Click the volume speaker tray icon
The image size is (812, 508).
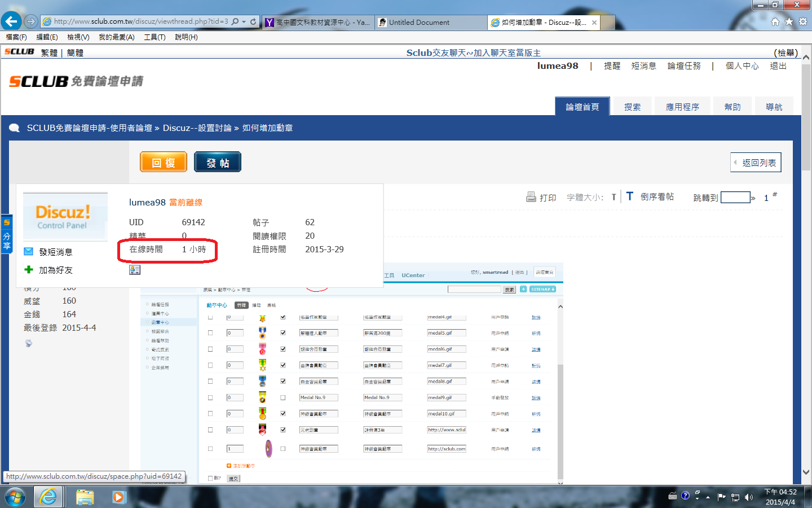[x=749, y=497]
